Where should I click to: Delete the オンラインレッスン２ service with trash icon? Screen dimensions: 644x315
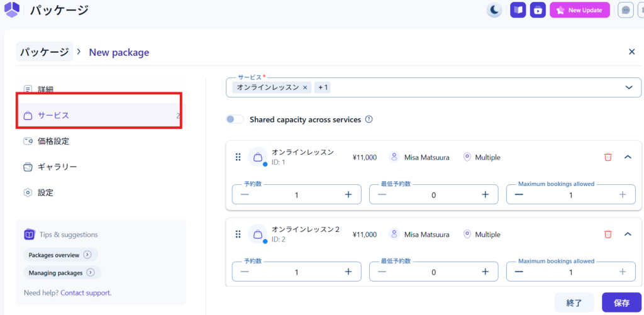[x=608, y=235]
